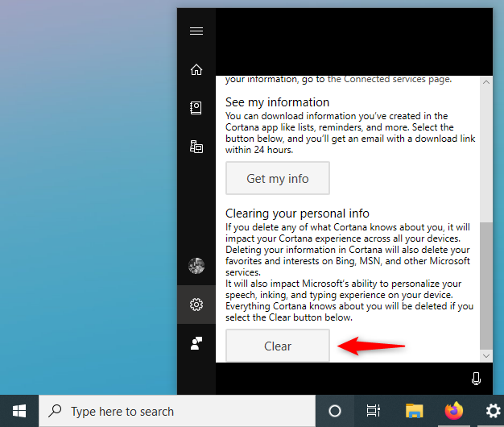Image resolution: width=504 pixels, height=427 pixels.
Task: Click the microphone icon
Action: point(476,379)
